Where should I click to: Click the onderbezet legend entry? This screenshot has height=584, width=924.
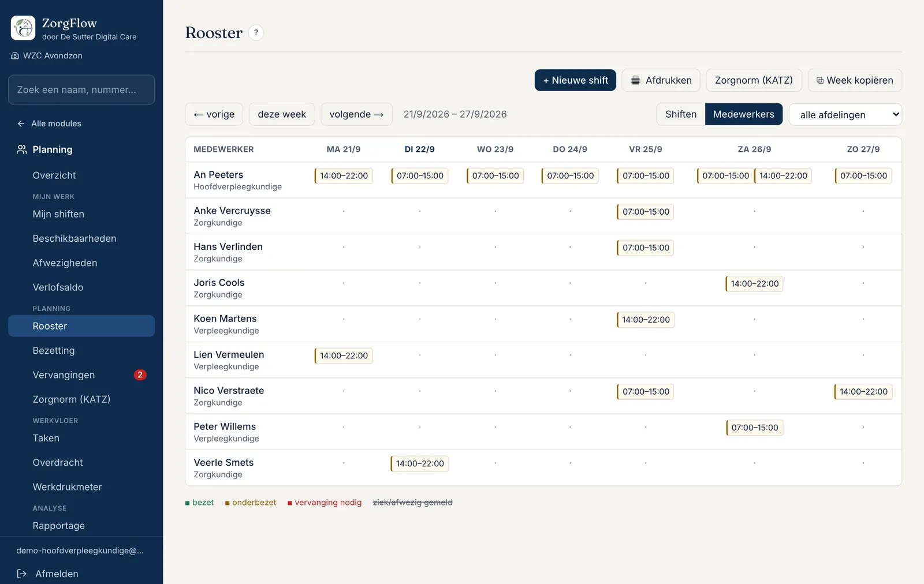click(x=251, y=503)
